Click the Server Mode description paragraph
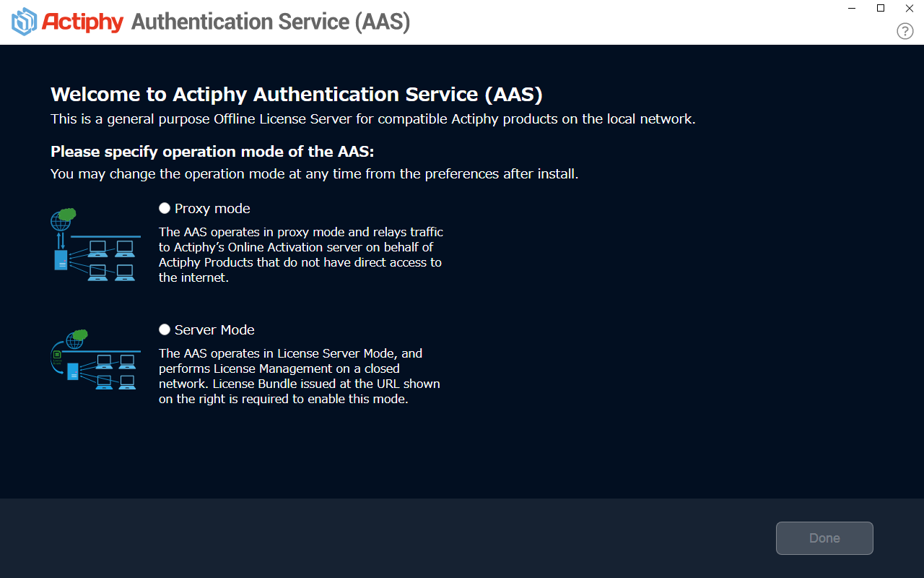This screenshot has width=924, height=578. click(300, 376)
